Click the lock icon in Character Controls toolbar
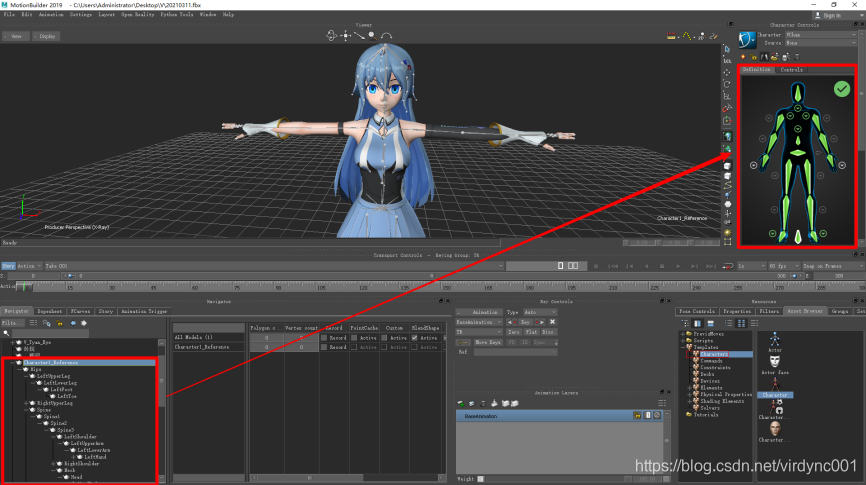 754,57
